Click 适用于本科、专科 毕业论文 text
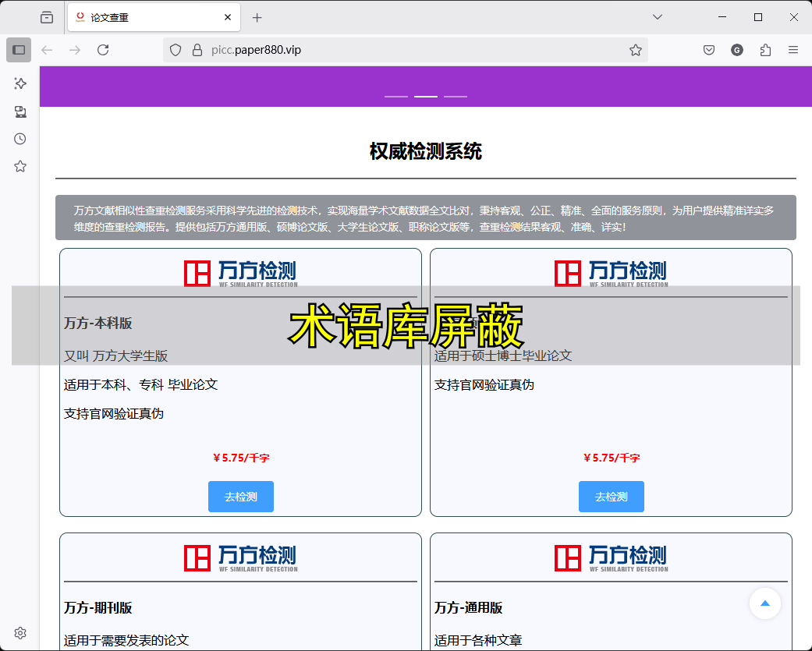The width and height of the screenshot is (812, 651). pyautogui.click(x=141, y=385)
